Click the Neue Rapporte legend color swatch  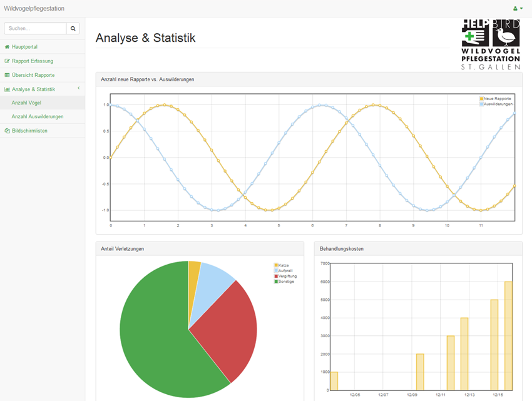pos(481,99)
